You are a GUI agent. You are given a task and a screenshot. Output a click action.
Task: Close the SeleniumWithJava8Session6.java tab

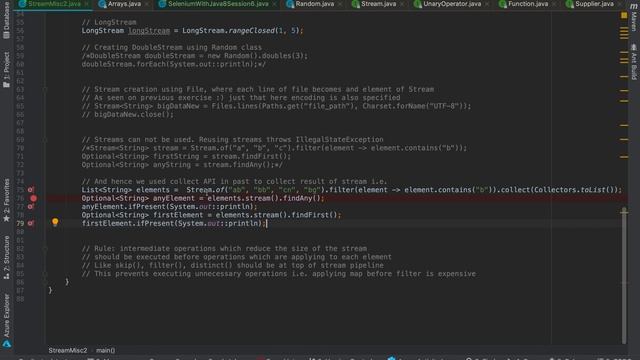[x=274, y=4]
